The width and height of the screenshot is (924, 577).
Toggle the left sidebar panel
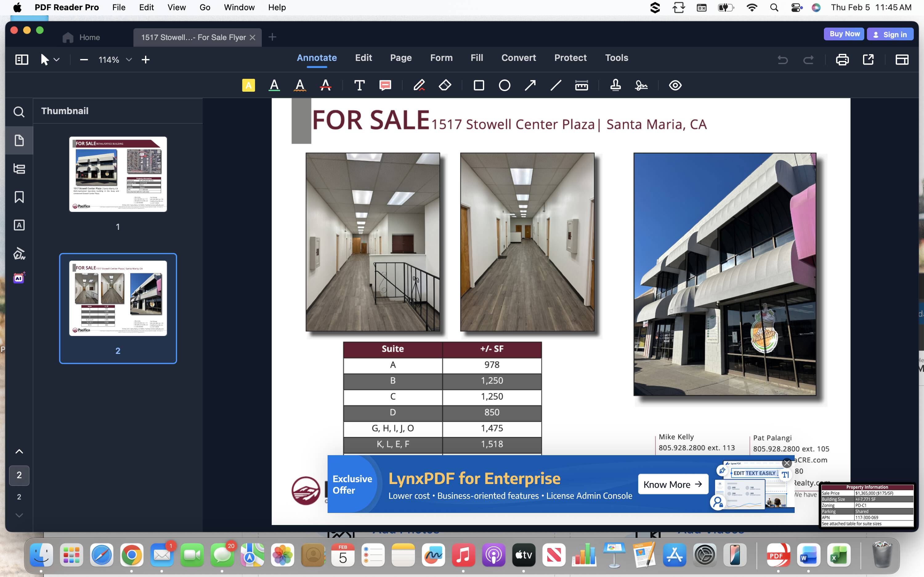coord(22,59)
